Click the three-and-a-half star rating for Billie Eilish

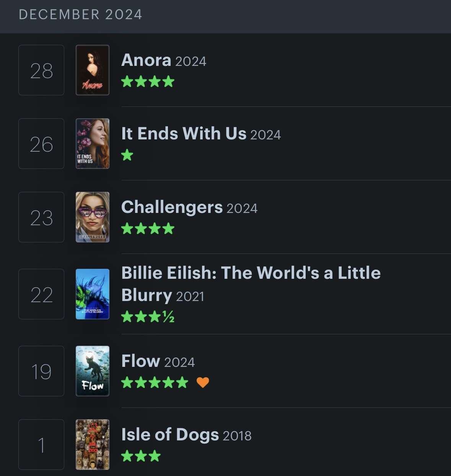148,317
